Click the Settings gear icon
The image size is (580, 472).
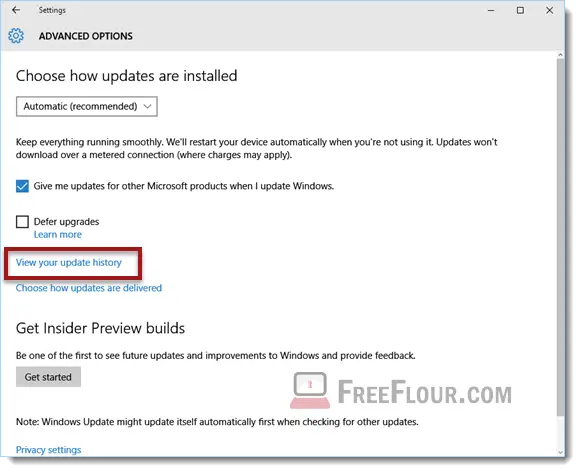pyautogui.click(x=16, y=36)
